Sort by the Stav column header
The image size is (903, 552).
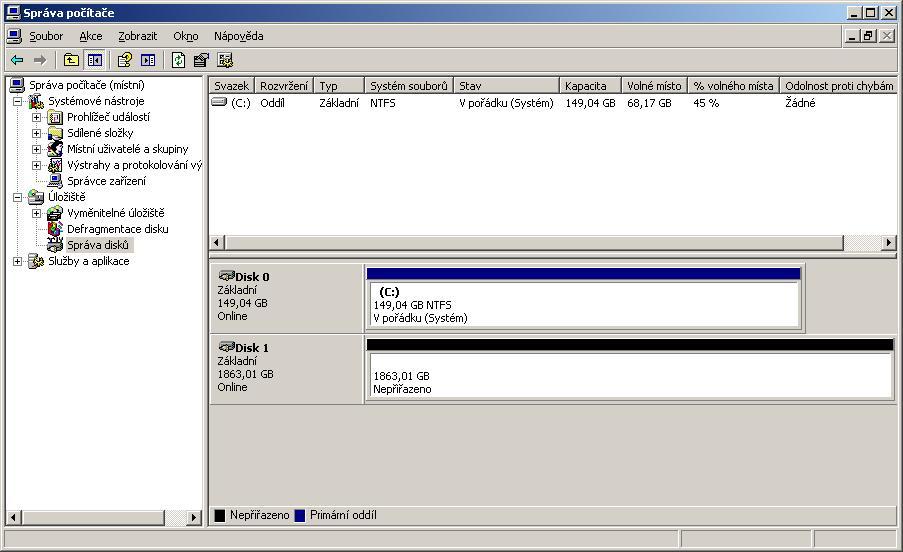(506, 86)
